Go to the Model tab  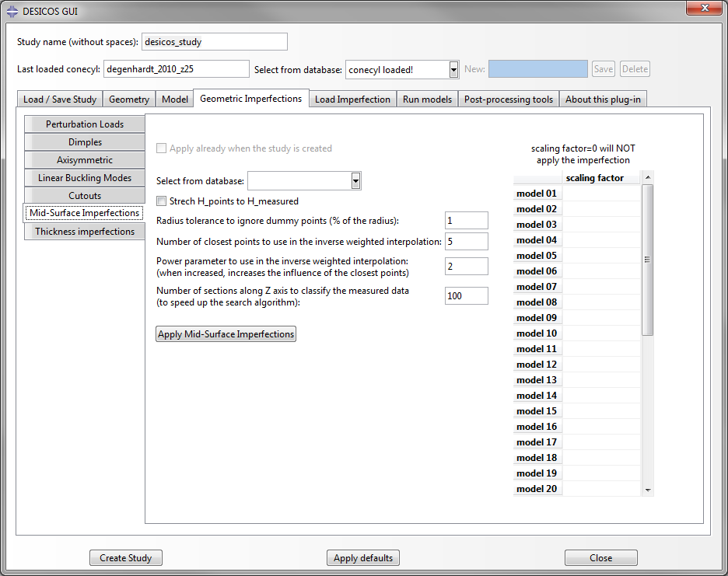pyautogui.click(x=174, y=99)
